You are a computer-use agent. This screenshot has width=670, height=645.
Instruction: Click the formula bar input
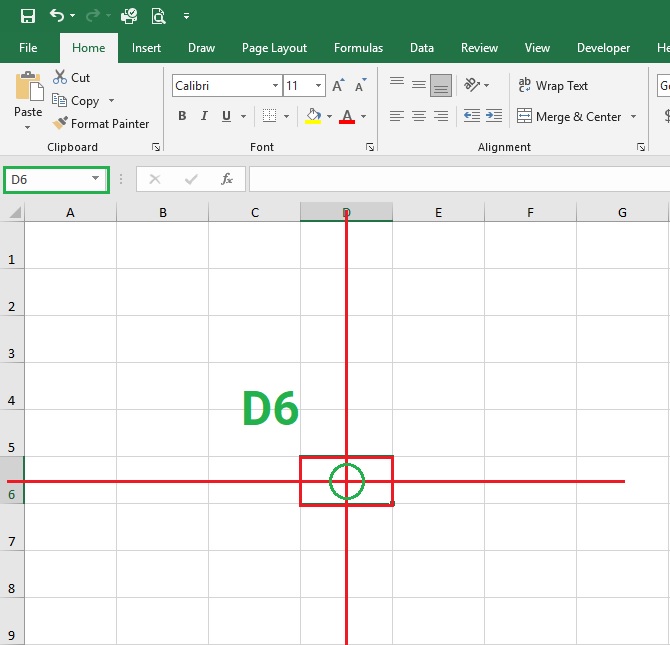point(459,179)
